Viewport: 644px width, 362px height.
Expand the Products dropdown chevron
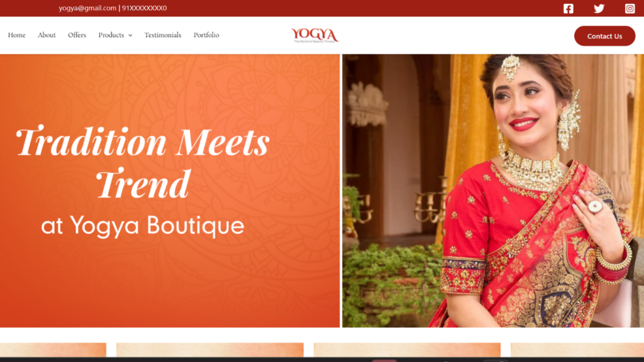tap(130, 36)
